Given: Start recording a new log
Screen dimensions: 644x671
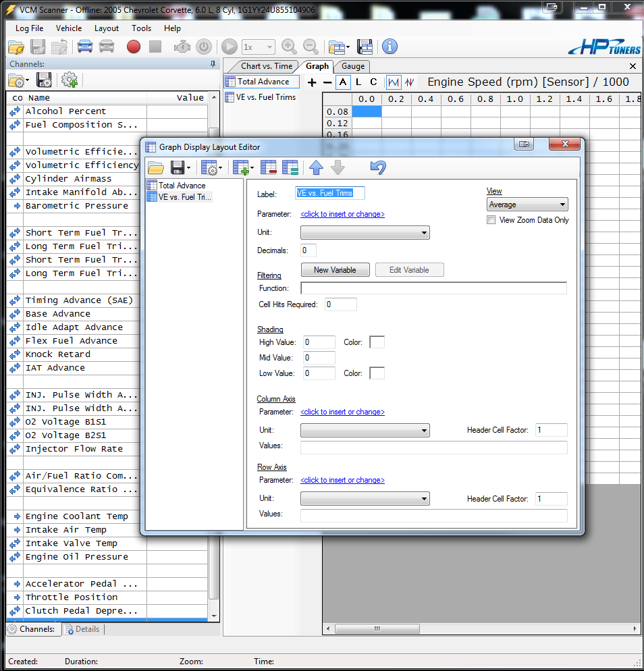Looking at the screenshot, I should point(133,47).
